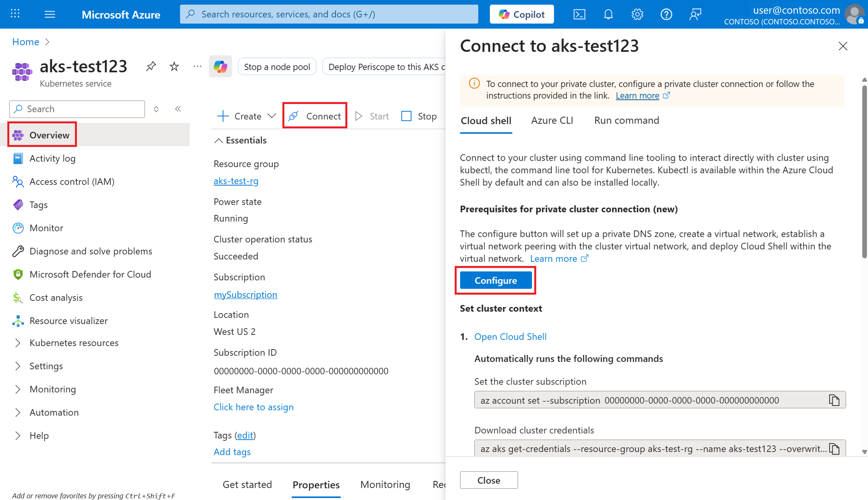
Task: Open the notifications bell
Action: [608, 14]
